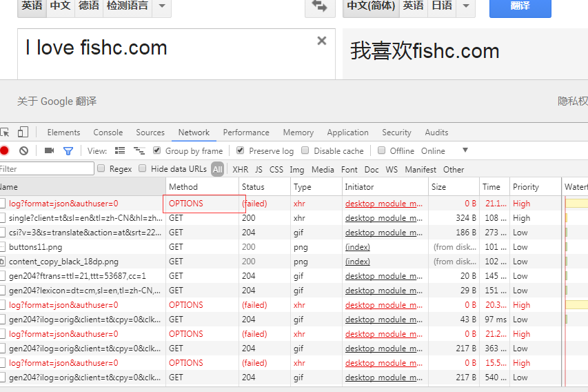Open the Performance tab
Image resolution: width=588 pixels, height=392 pixels.
(246, 133)
